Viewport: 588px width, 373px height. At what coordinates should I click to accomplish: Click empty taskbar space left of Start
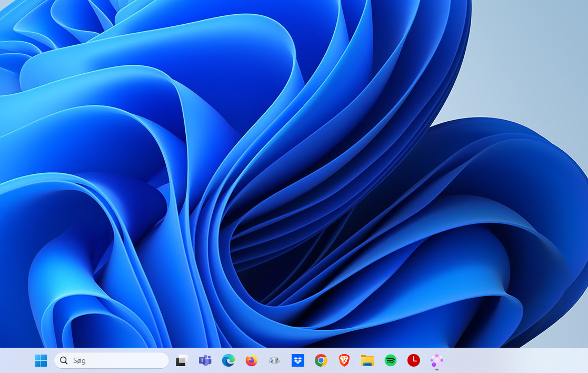(16, 360)
